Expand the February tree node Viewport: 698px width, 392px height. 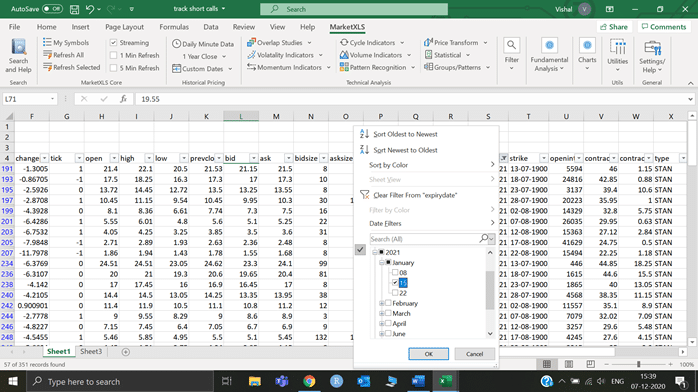(x=381, y=303)
